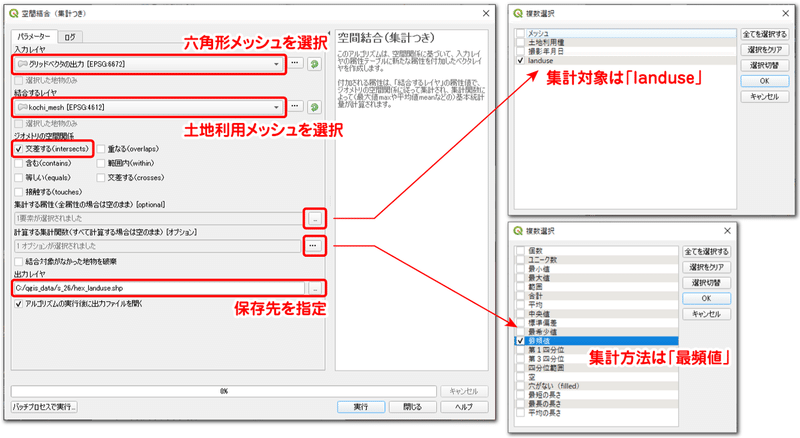The width and height of the screenshot is (800, 438).
Task: Enable 含む(contains) checkbox
Action: [19, 163]
